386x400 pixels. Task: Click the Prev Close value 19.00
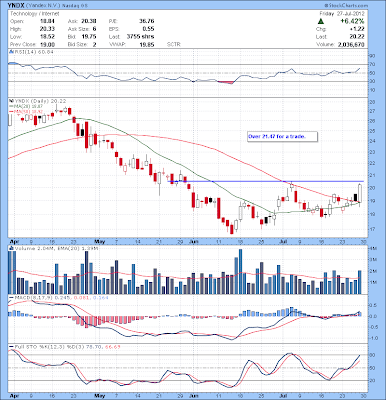(48, 44)
